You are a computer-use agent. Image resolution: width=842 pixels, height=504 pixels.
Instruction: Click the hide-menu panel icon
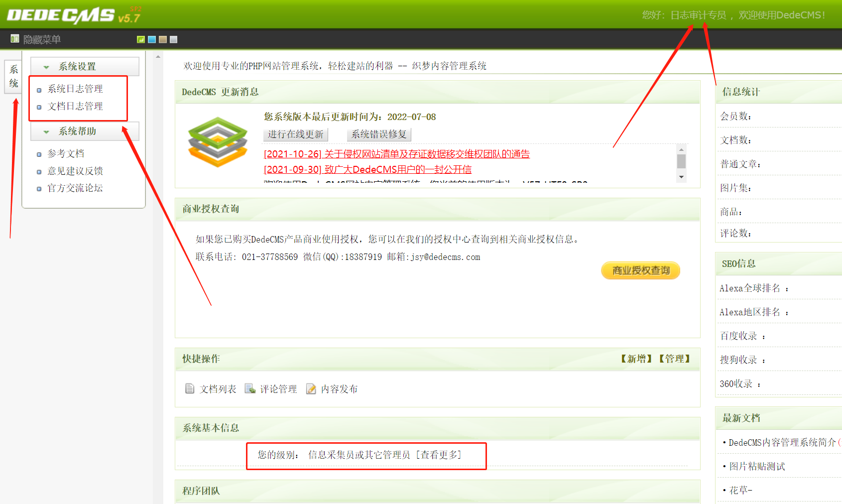[x=14, y=39]
